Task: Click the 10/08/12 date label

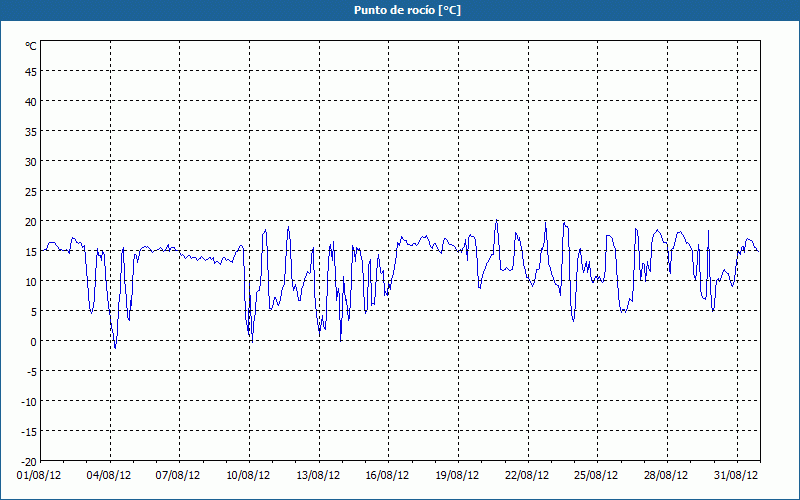Action: [x=248, y=476]
